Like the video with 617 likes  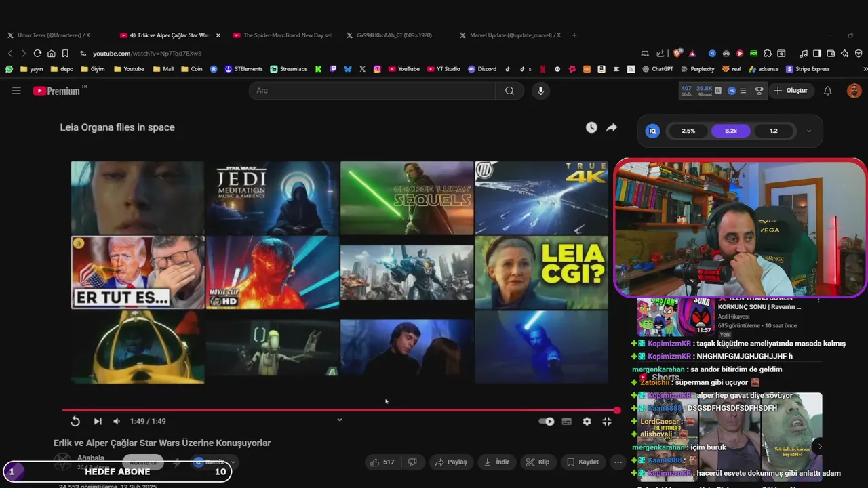click(381, 462)
